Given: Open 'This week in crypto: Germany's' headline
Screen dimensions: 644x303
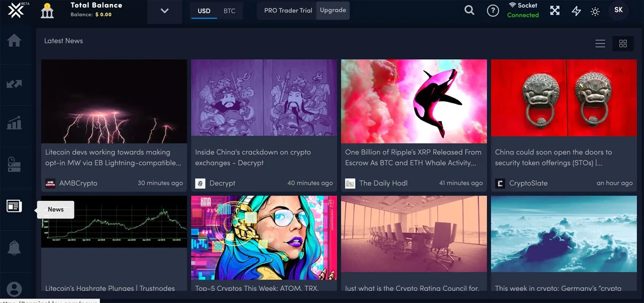Looking at the screenshot, I should pos(558,289).
